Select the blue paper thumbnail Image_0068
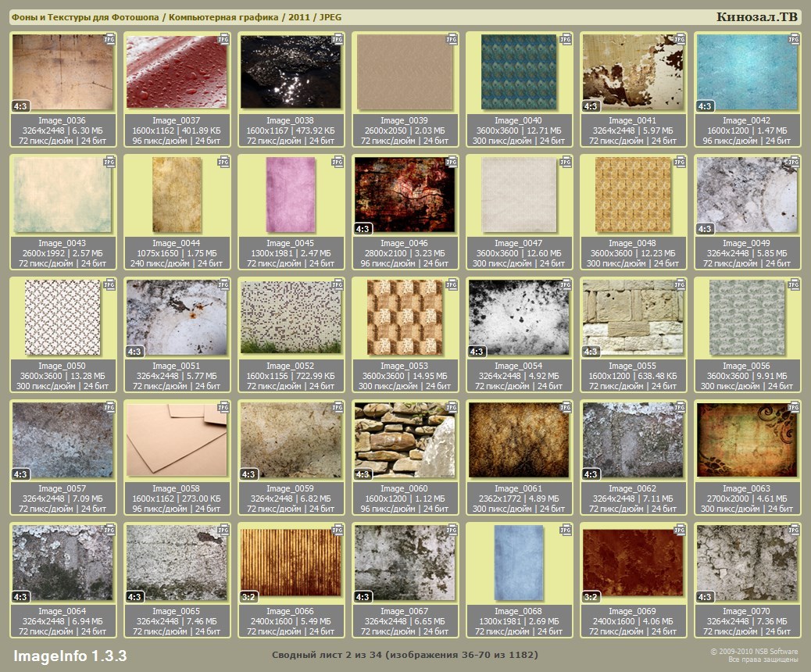 pos(519,561)
